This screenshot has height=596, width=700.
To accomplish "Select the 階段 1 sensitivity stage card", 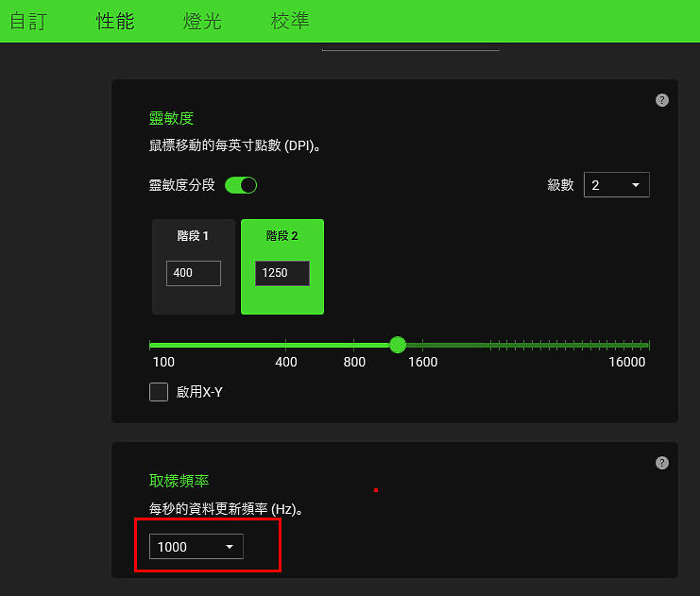I will click(x=194, y=266).
